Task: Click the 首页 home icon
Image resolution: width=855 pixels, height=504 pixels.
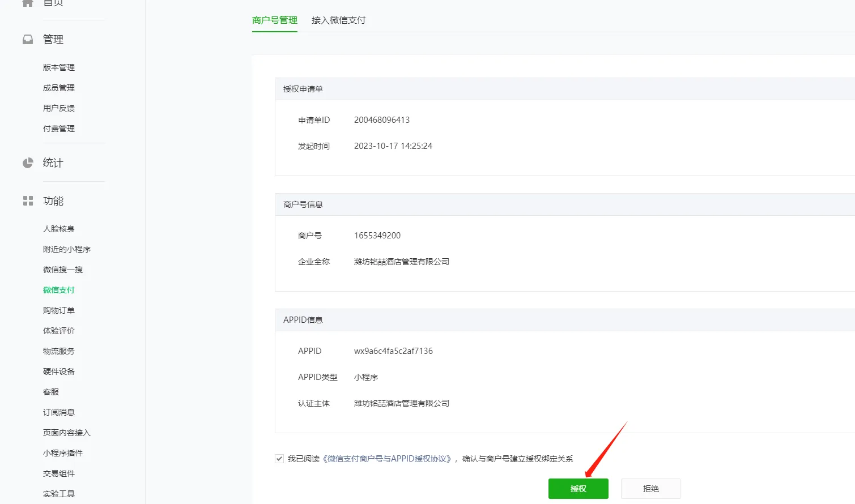Action: click(27, 2)
